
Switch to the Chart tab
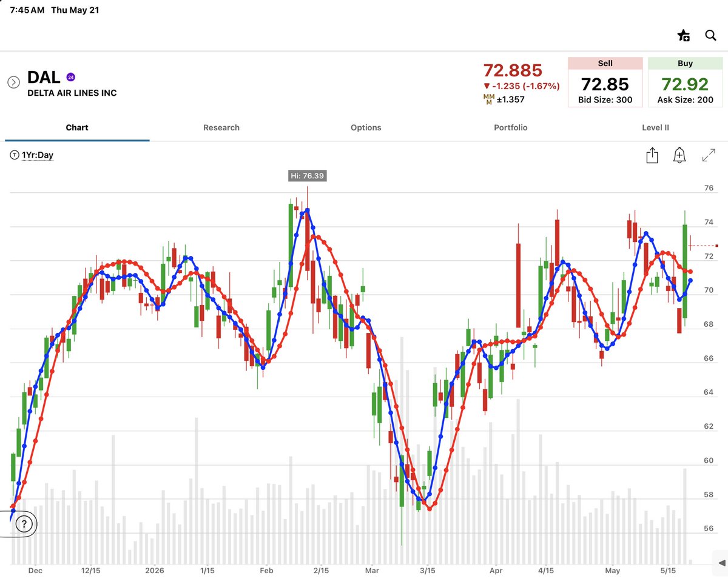pyautogui.click(x=77, y=127)
